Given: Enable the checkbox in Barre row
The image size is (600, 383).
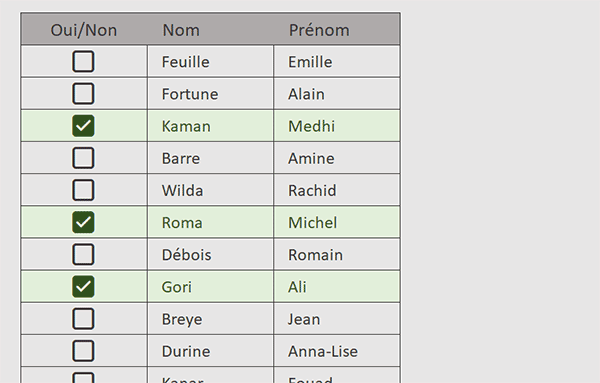Looking at the screenshot, I should point(83,158).
